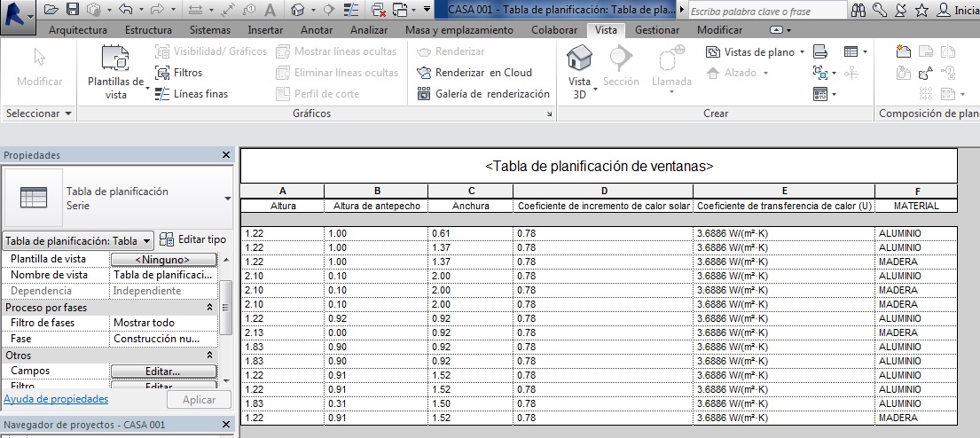This screenshot has width=980, height=438.
Task: Open the Gestionar ribbon tab
Action: [x=657, y=30]
